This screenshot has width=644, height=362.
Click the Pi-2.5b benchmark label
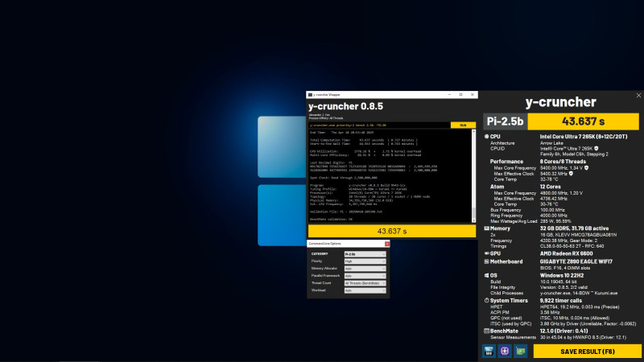tap(505, 121)
